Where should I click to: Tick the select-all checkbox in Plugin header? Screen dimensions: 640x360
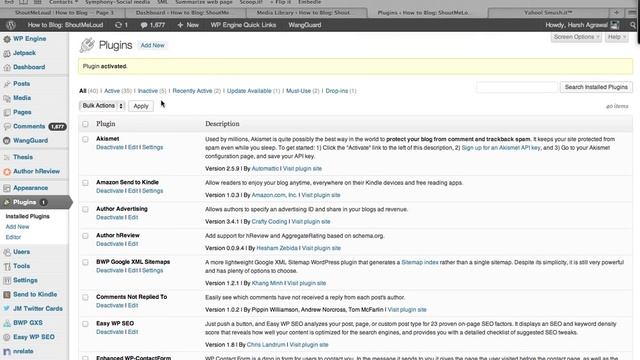pyautogui.click(x=85, y=124)
